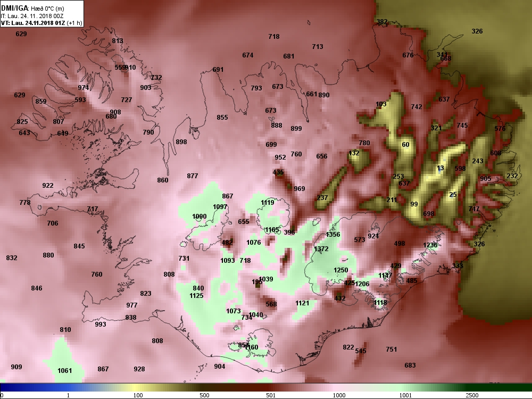Viewport: 532px width, 399px height.
Task: Click the map value 237
Action: [x=322, y=198]
